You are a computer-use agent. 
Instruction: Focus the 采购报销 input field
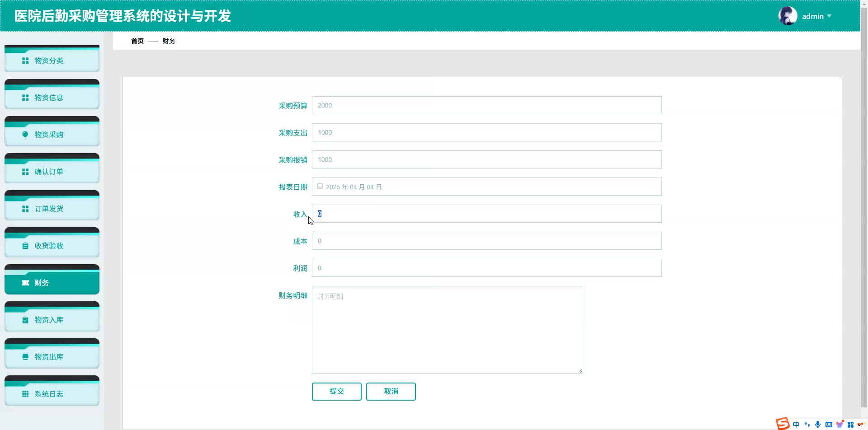[487, 159]
